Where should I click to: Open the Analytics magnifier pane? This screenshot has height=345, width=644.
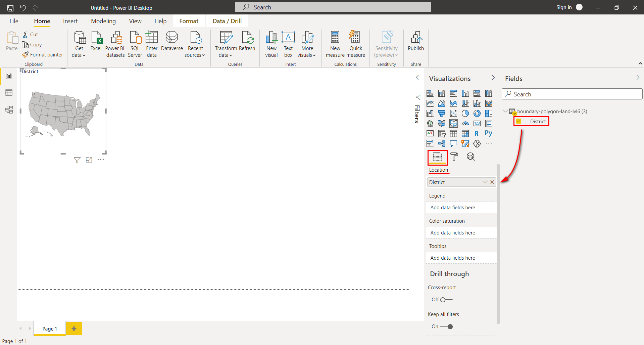(471, 157)
